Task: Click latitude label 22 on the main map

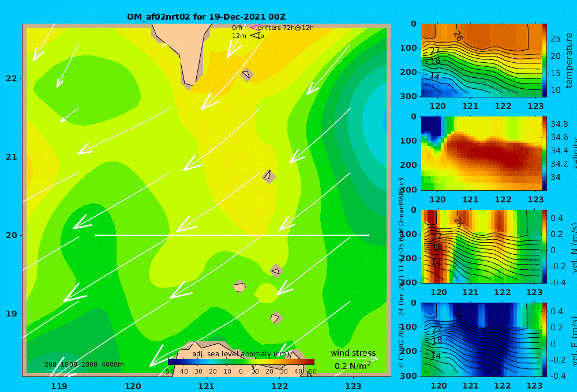Action: click(x=12, y=78)
